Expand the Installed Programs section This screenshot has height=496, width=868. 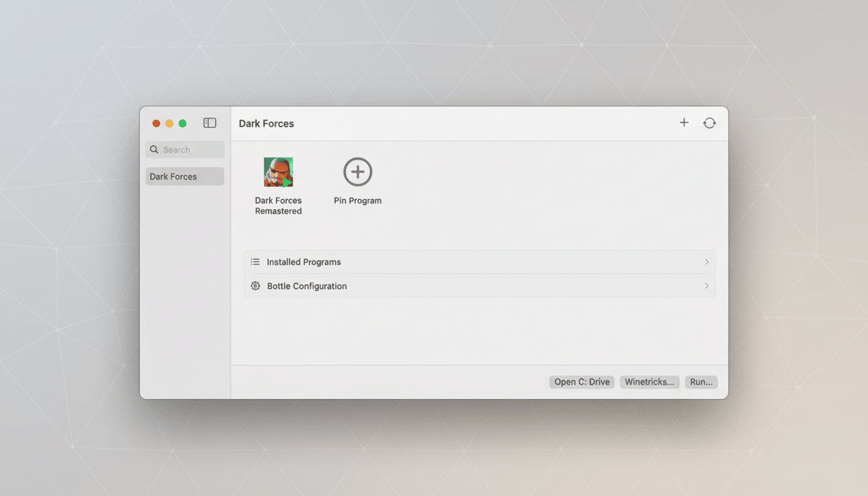coord(706,262)
